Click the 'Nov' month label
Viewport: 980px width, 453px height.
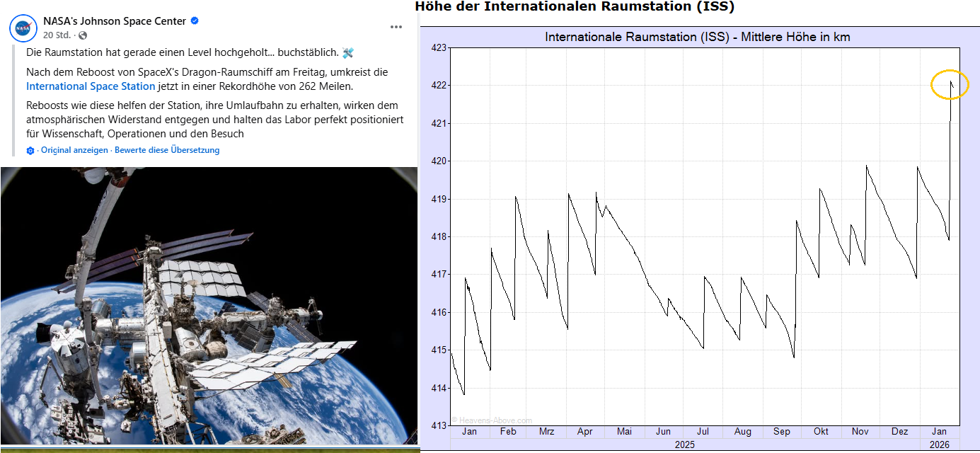coord(860,432)
